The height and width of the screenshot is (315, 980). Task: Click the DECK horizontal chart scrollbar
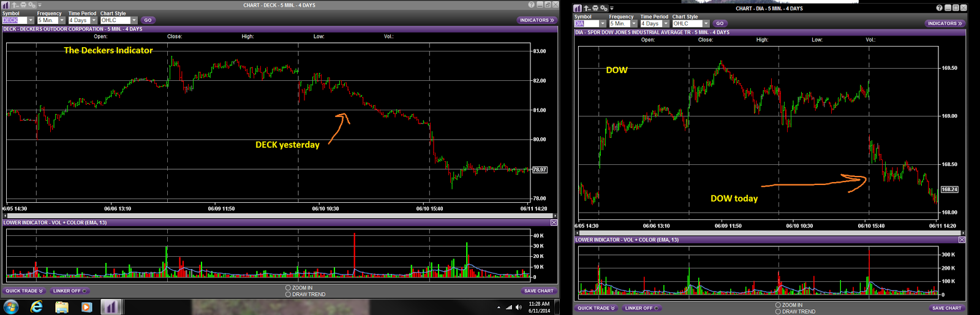click(x=279, y=216)
